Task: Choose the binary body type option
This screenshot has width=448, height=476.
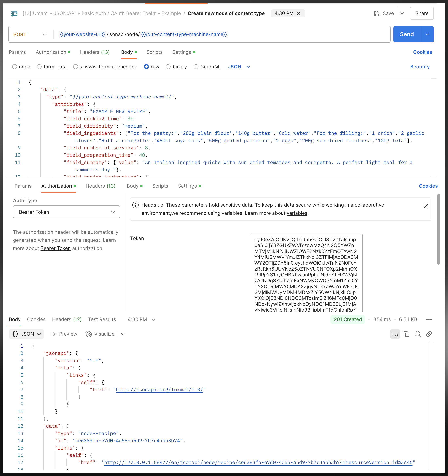Action: (168, 67)
